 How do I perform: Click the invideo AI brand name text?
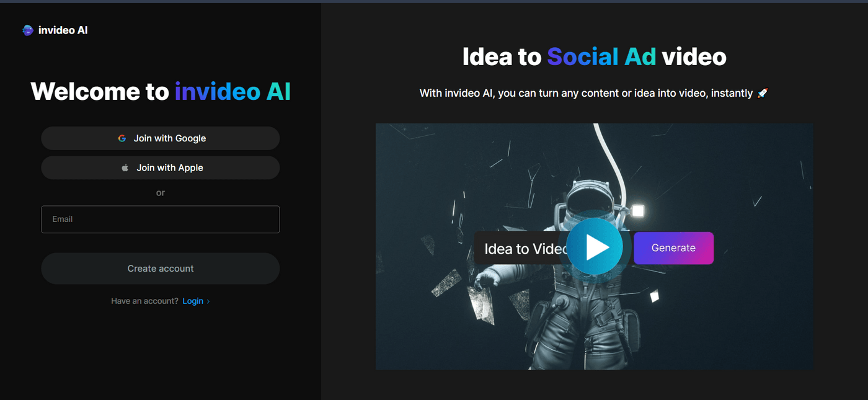point(63,30)
